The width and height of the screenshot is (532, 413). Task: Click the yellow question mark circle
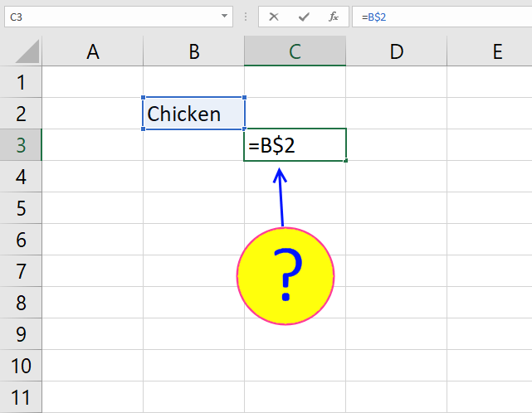coord(286,276)
